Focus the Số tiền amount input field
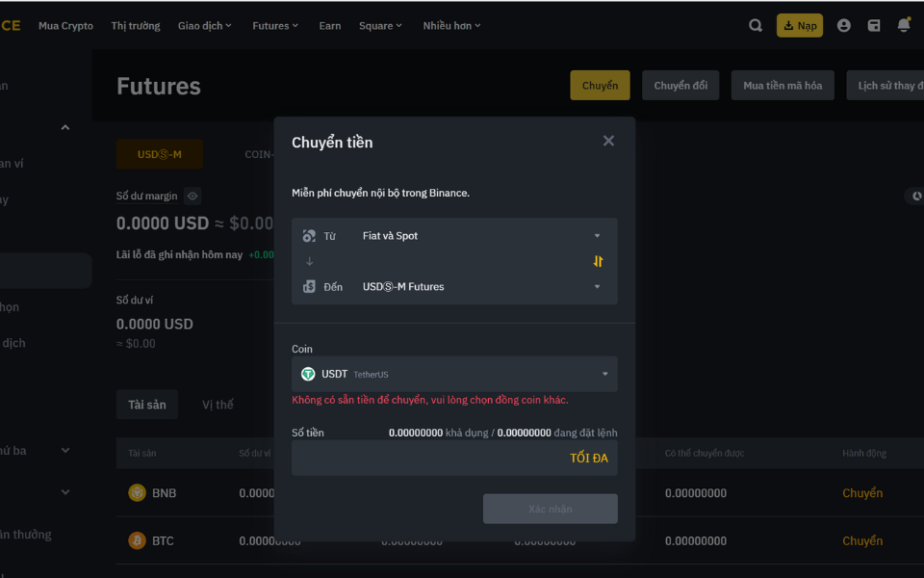Screen dimensions: 924x578 tap(454, 459)
